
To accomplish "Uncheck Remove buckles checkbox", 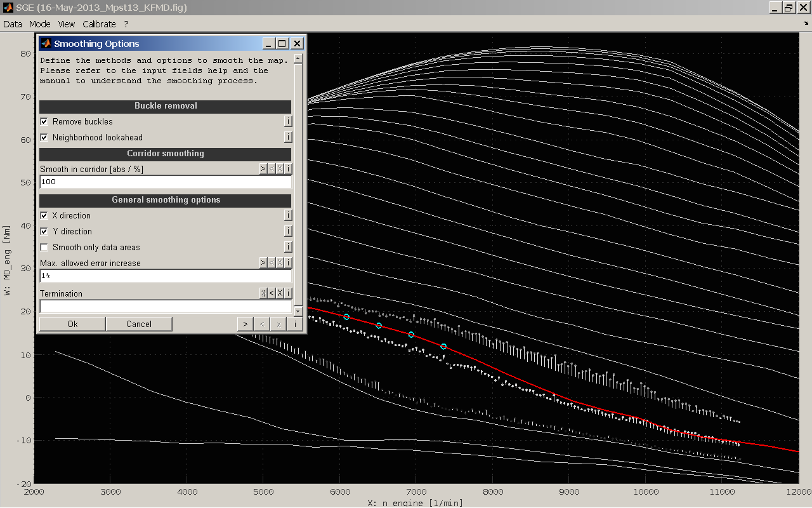I will [x=44, y=121].
